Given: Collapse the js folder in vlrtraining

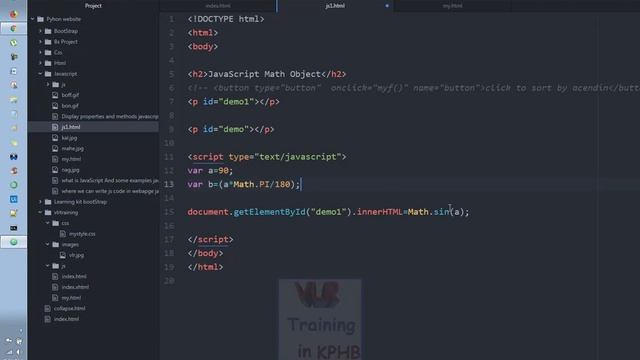Looking at the screenshot, I should pyautogui.click(x=48, y=265).
